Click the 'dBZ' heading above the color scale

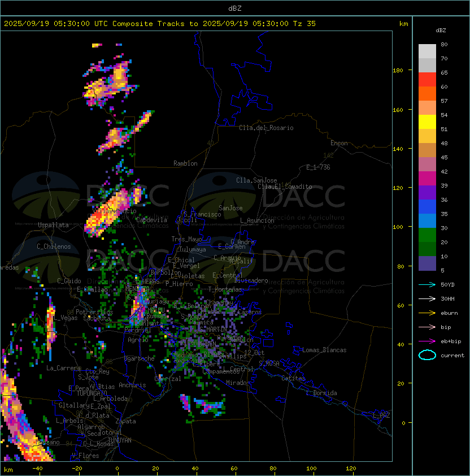[x=441, y=31]
